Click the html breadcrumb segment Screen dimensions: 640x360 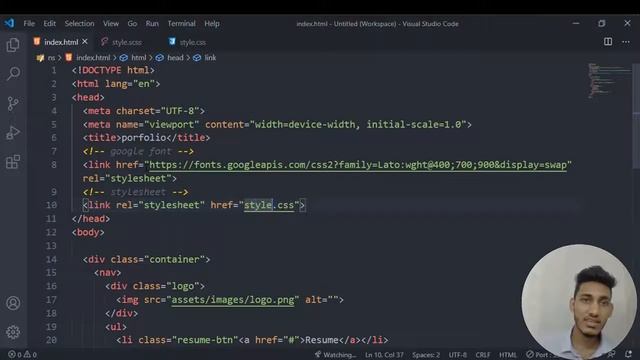point(138,58)
